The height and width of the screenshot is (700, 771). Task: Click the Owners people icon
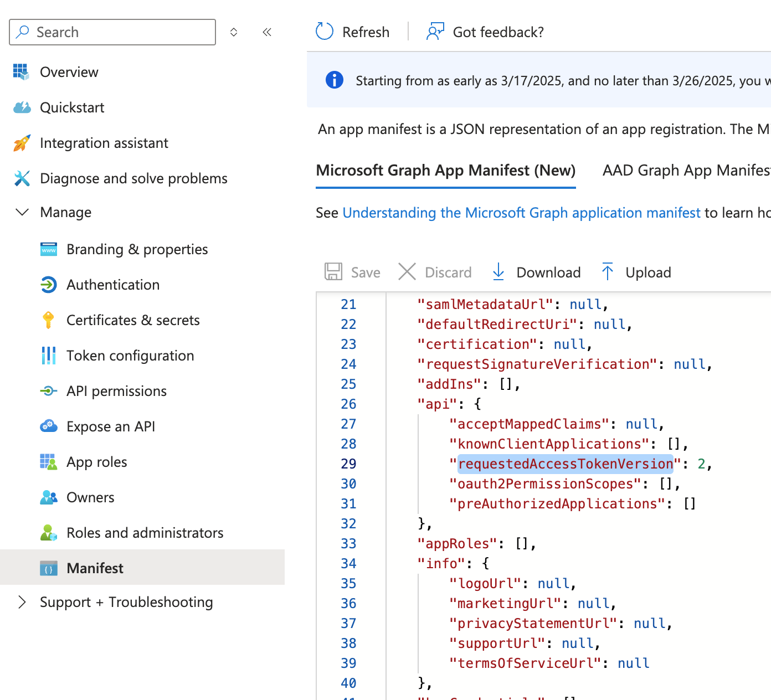click(49, 497)
